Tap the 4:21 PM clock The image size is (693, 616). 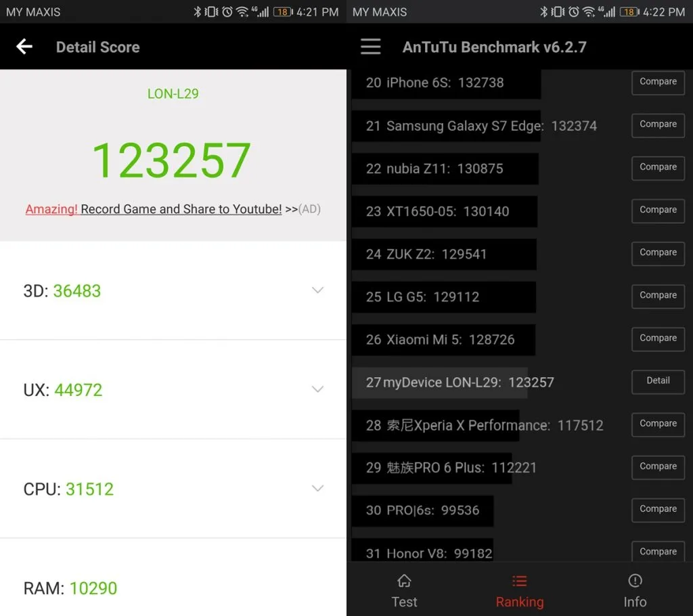click(317, 12)
